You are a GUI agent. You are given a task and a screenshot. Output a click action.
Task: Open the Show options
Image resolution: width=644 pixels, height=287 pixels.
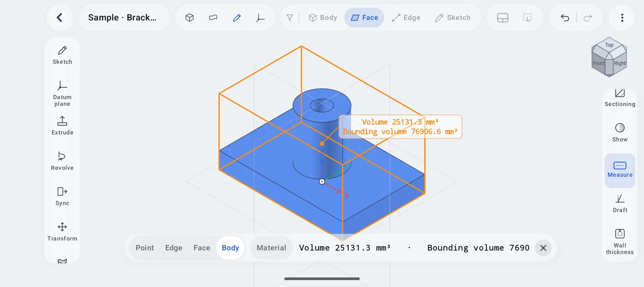[620, 133]
